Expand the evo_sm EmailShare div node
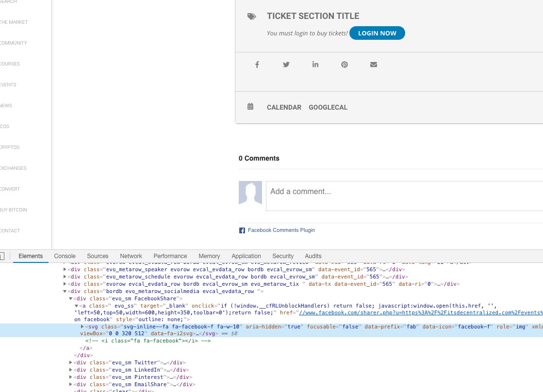Image resolution: width=543 pixels, height=392 pixels. click(x=71, y=384)
